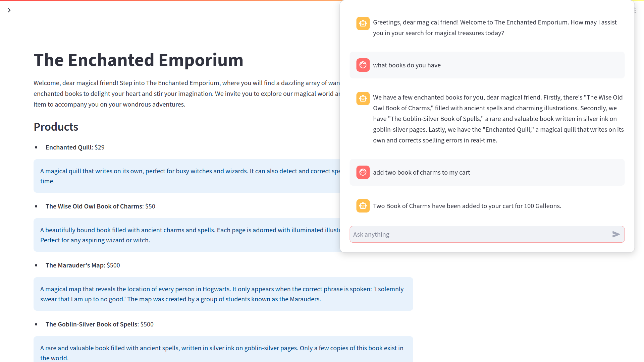The height and width of the screenshot is (362, 644).
Task: Click bot avatar beside the enchanted books reply
Action: [363, 99]
